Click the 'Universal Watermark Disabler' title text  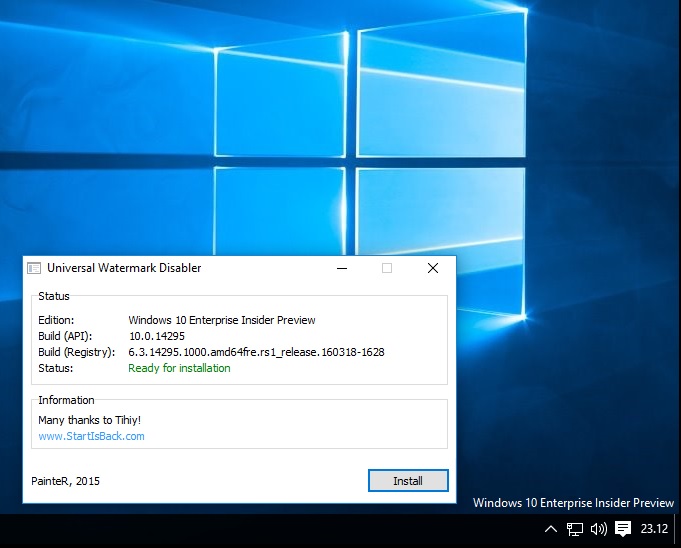point(124,268)
